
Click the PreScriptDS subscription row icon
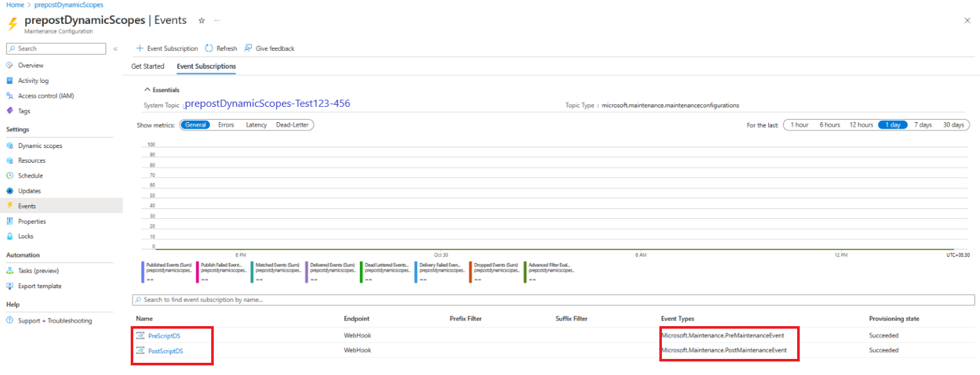(140, 335)
